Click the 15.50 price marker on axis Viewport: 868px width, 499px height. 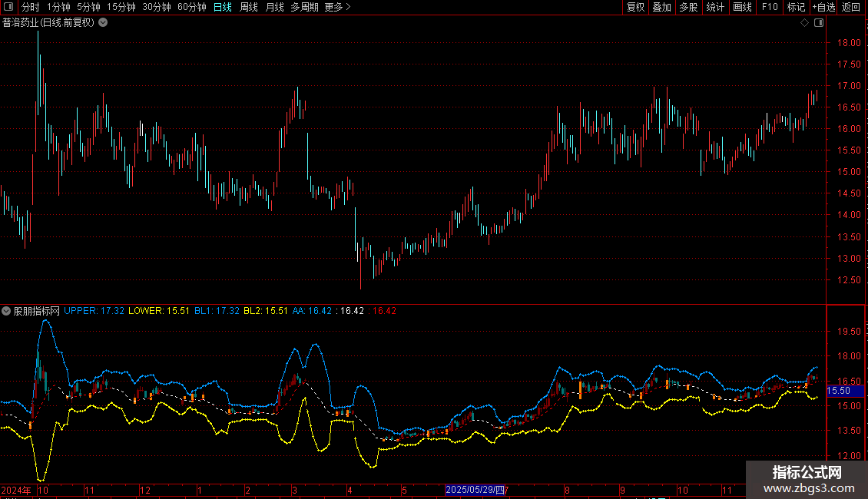(x=844, y=391)
